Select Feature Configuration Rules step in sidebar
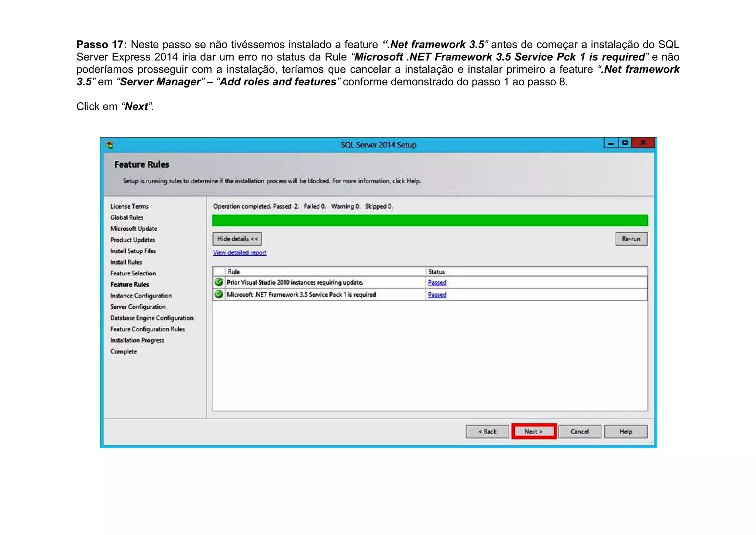The width and height of the screenshot is (756, 535). (x=148, y=329)
